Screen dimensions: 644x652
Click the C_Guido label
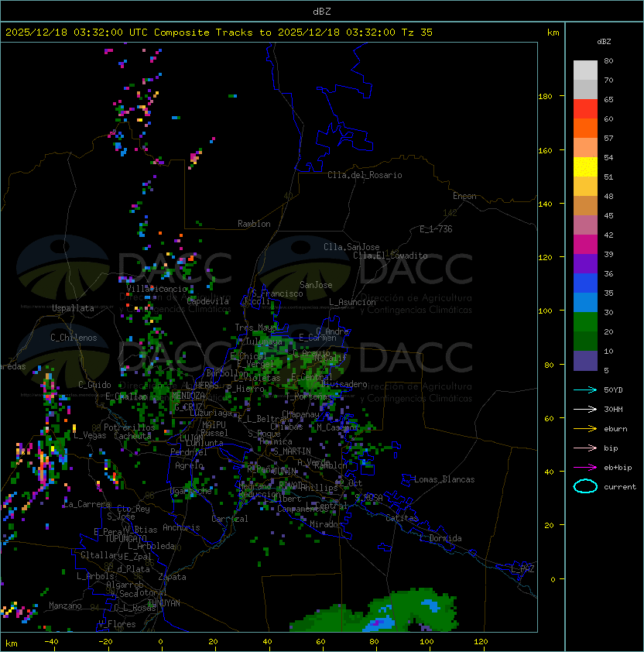[94, 385]
